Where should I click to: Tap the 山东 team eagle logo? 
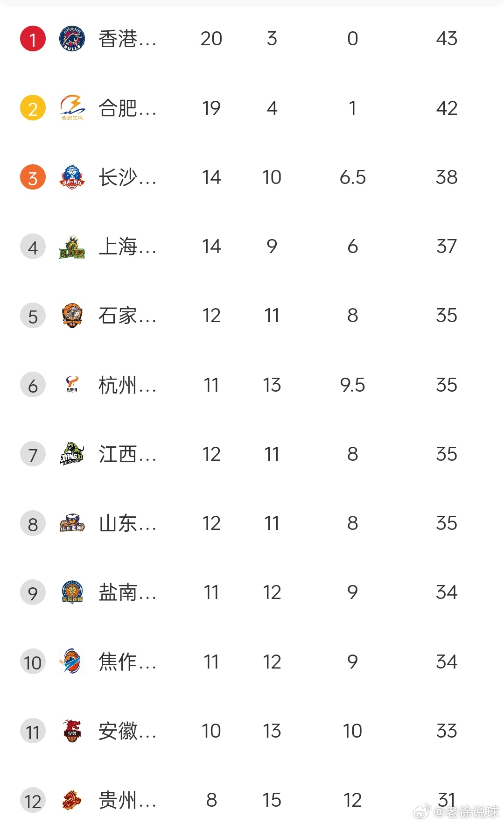click(72, 523)
